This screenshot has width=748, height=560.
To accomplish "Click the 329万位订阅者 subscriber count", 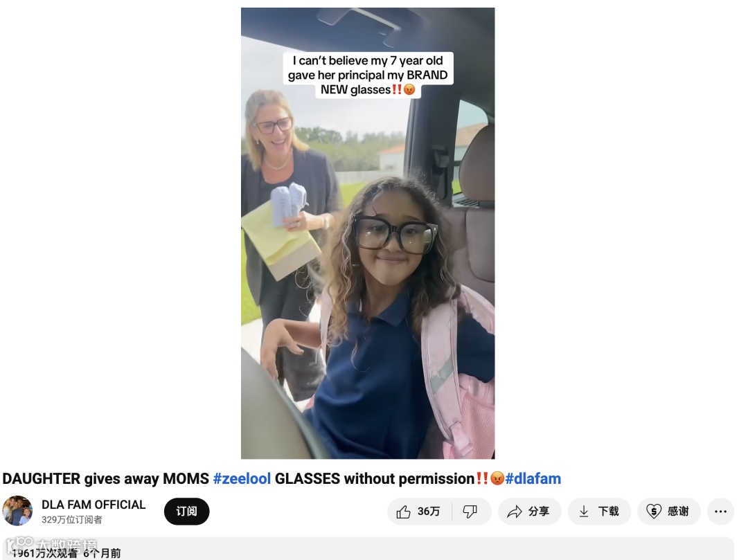I will tap(72, 520).
